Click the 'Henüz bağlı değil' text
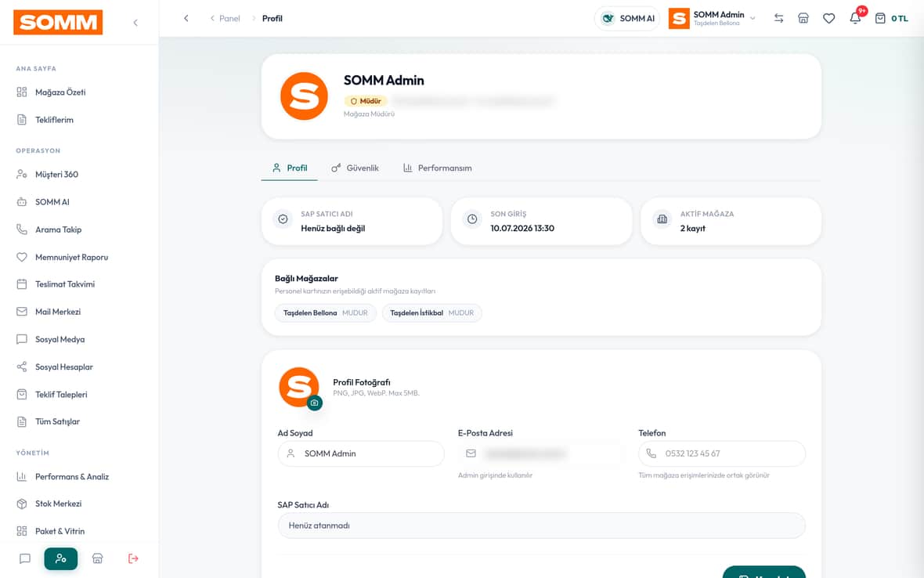 point(333,228)
